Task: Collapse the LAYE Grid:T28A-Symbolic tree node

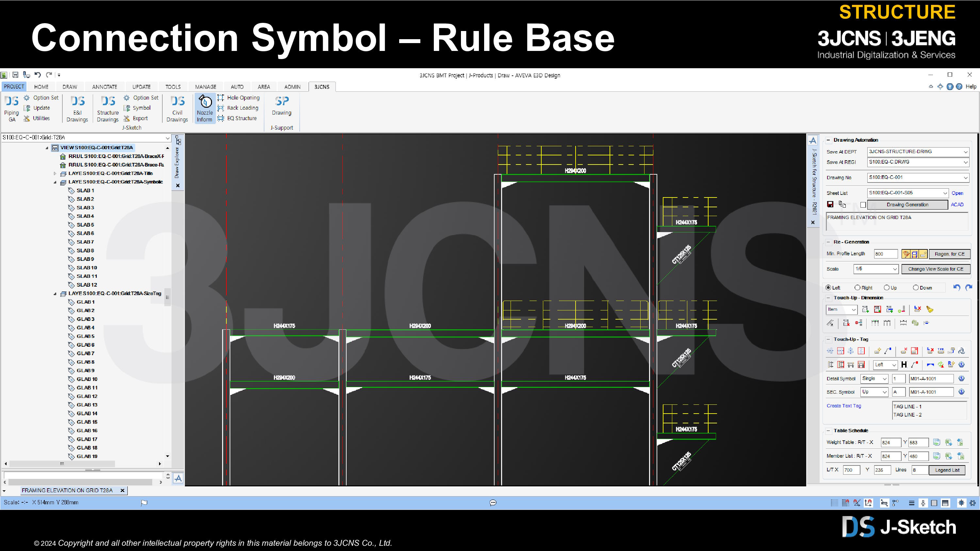Action: click(x=55, y=182)
